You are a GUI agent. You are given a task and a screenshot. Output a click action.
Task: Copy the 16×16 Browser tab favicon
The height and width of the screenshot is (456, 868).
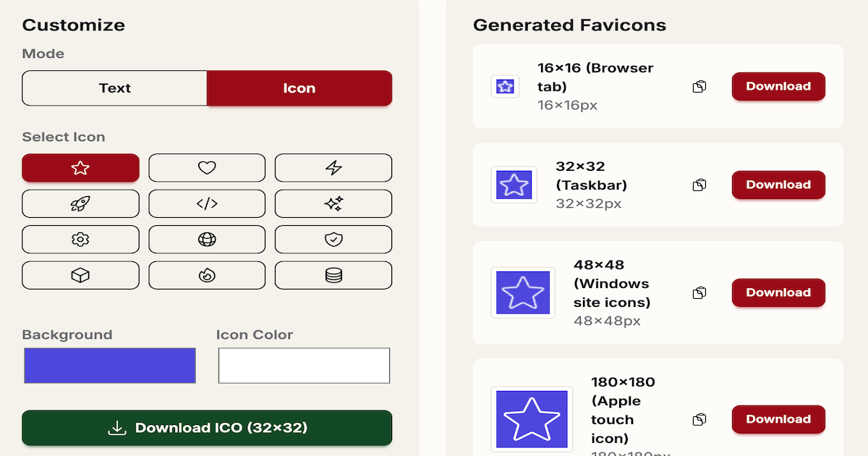click(699, 86)
